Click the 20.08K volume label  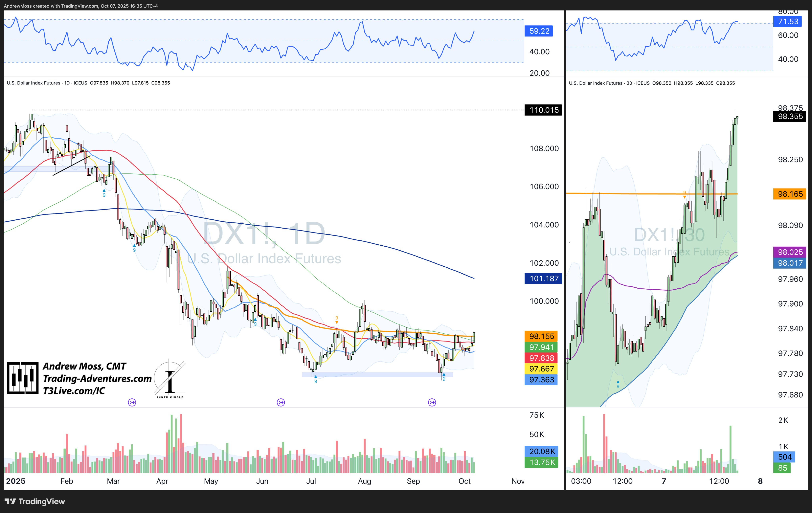pos(542,451)
